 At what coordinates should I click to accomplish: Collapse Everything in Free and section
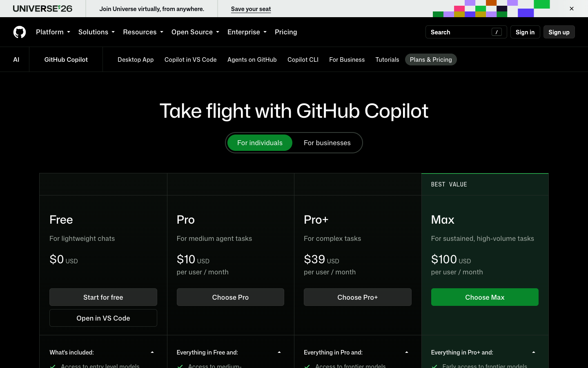230,352
